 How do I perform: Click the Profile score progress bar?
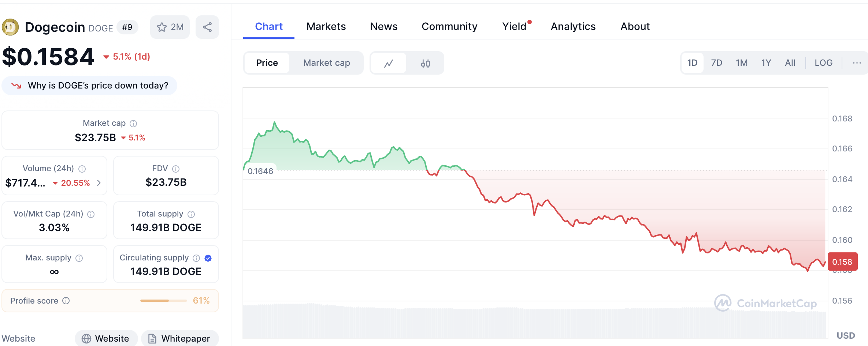[x=163, y=301]
